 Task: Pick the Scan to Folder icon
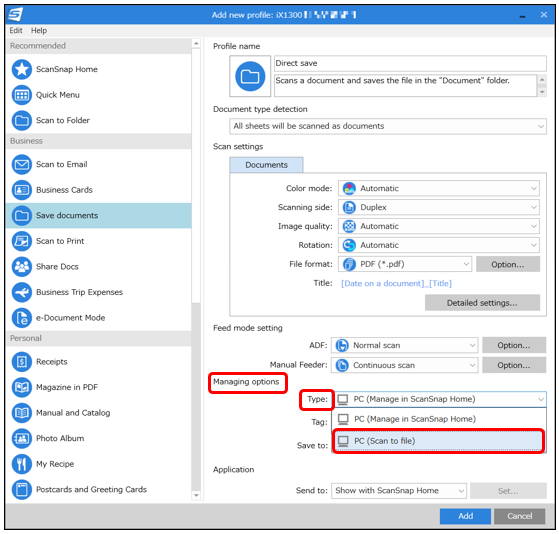[x=22, y=120]
